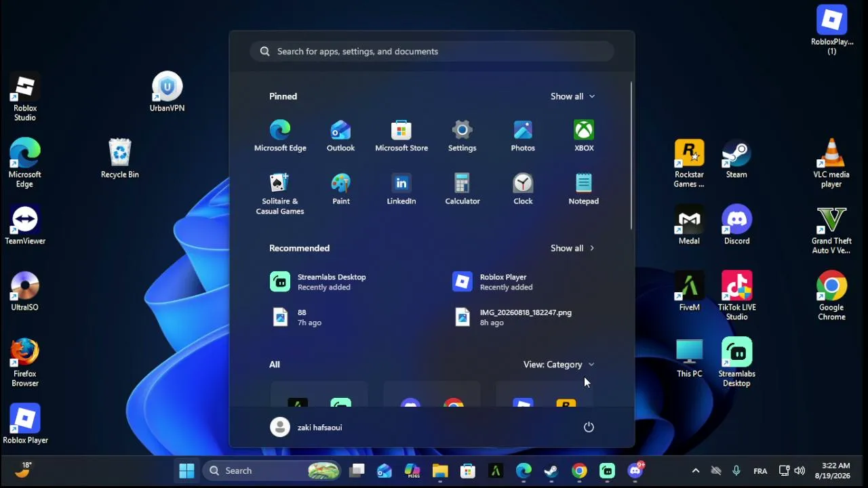This screenshot has height=488, width=868.
Task: Select the Roblox Studio desktop shortcut
Action: (x=25, y=98)
